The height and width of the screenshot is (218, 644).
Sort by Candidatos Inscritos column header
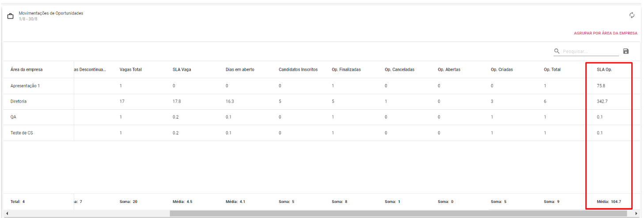298,69
